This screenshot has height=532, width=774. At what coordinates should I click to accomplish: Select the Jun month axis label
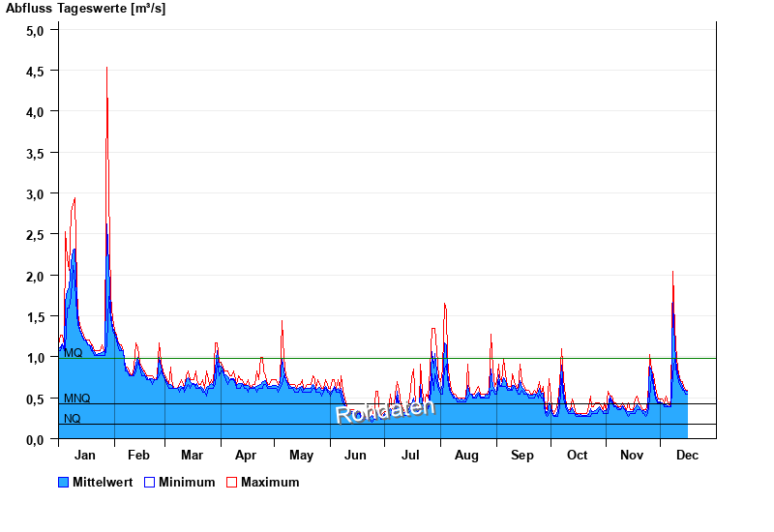point(356,456)
